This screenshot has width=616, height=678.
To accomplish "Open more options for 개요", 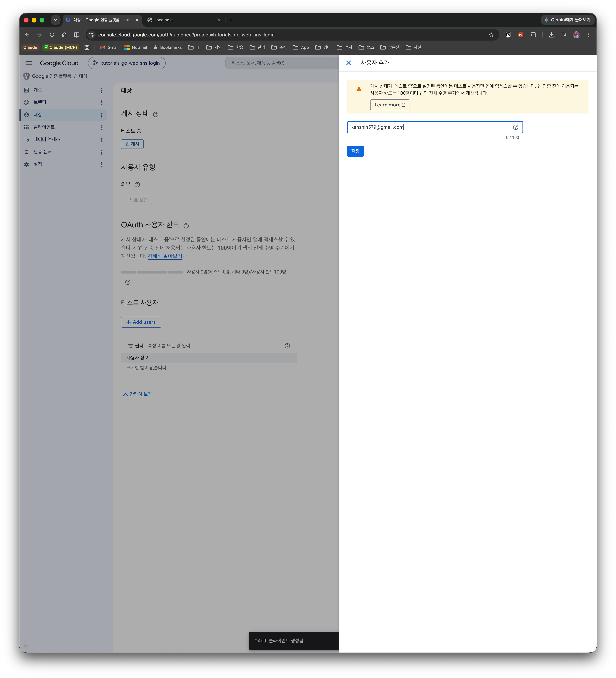I will (102, 90).
